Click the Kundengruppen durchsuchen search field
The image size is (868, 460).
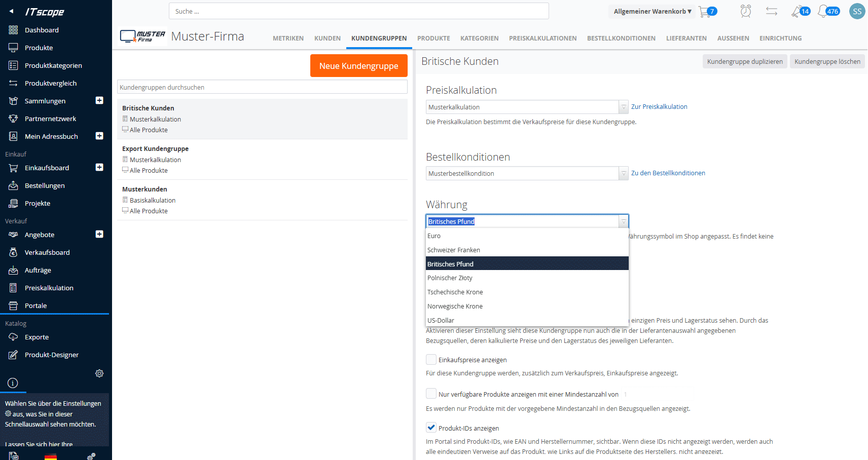point(262,87)
